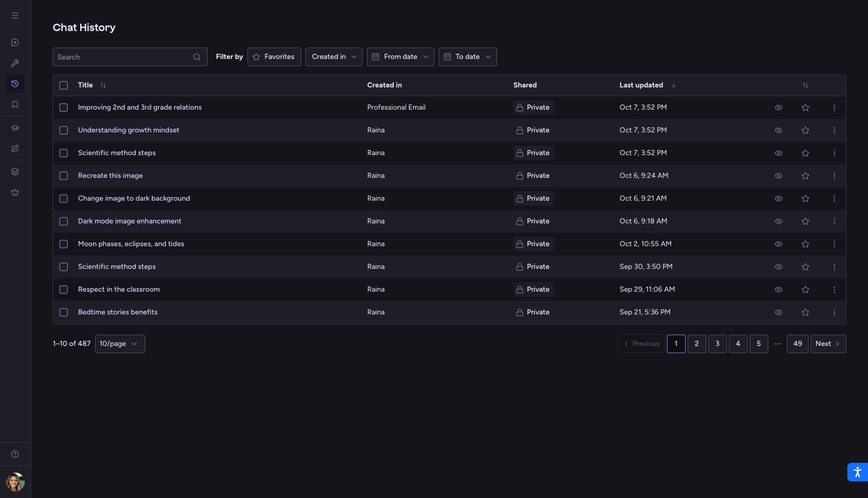Filter by Favorites button
Viewport: 868px width, 498px height.
(274, 57)
